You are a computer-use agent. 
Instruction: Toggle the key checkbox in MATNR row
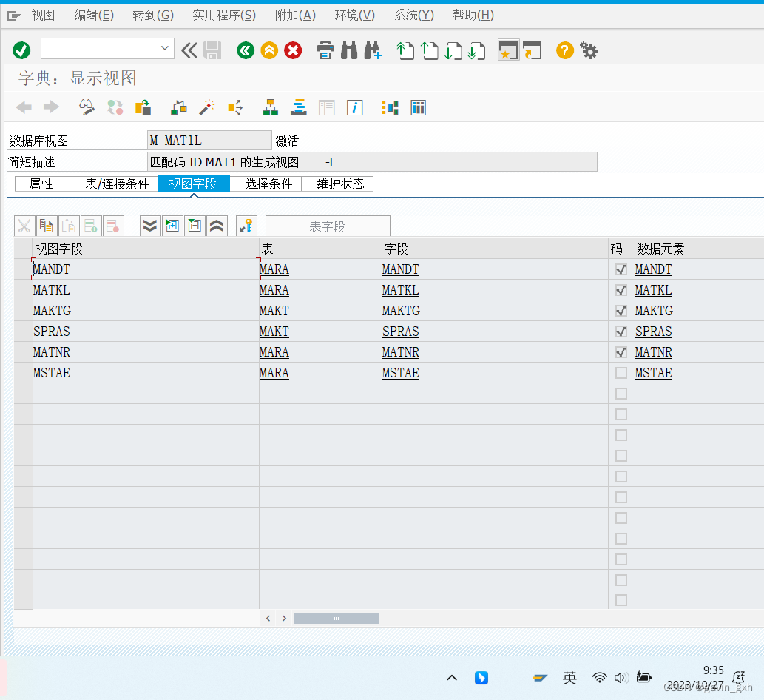(621, 352)
